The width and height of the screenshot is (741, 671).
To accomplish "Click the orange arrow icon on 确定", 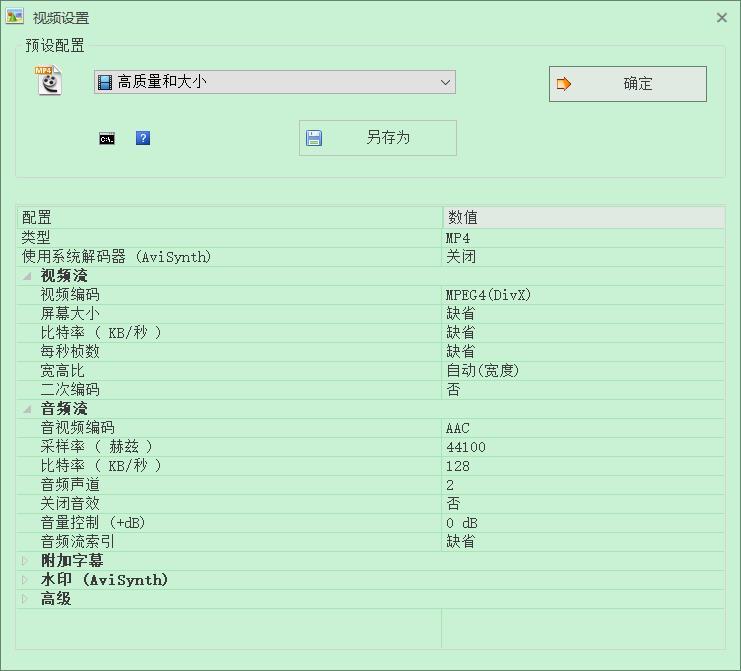I will point(563,84).
